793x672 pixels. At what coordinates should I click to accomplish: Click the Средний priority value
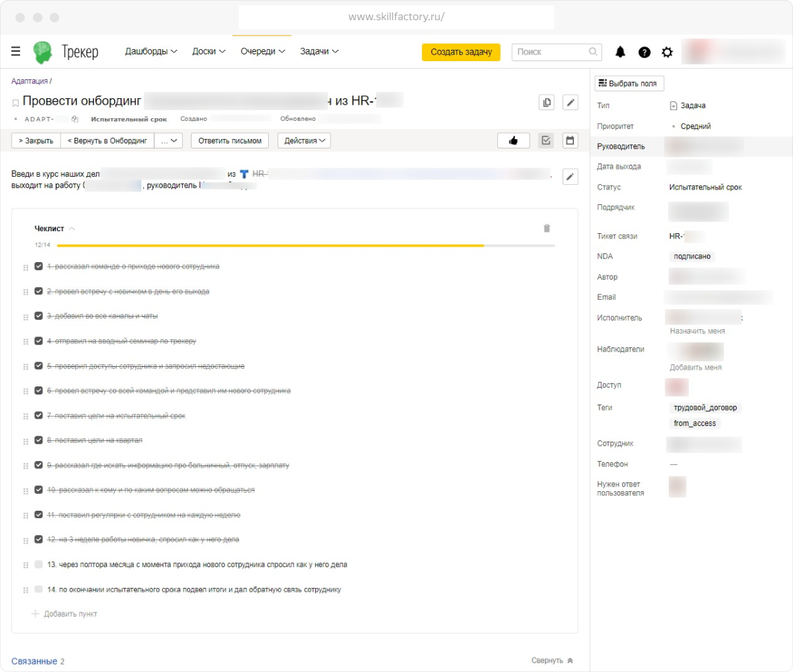[696, 126]
